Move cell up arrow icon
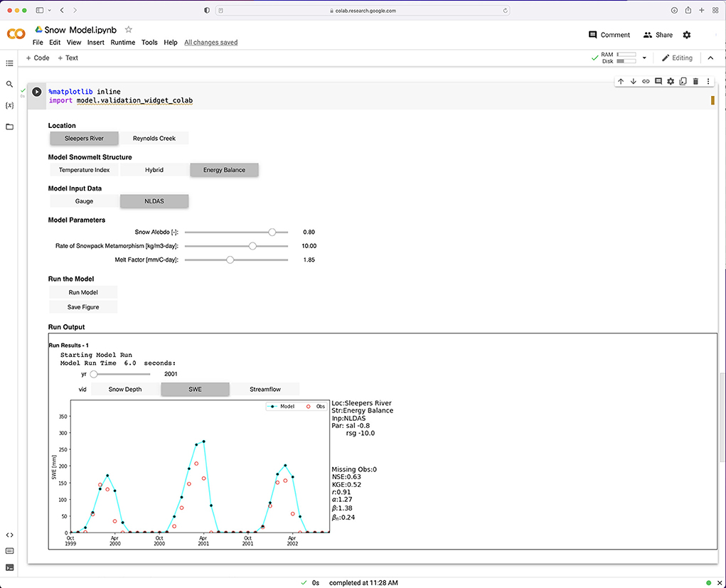Viewport: 726px width, 588px height. click(x=621, y=81)
